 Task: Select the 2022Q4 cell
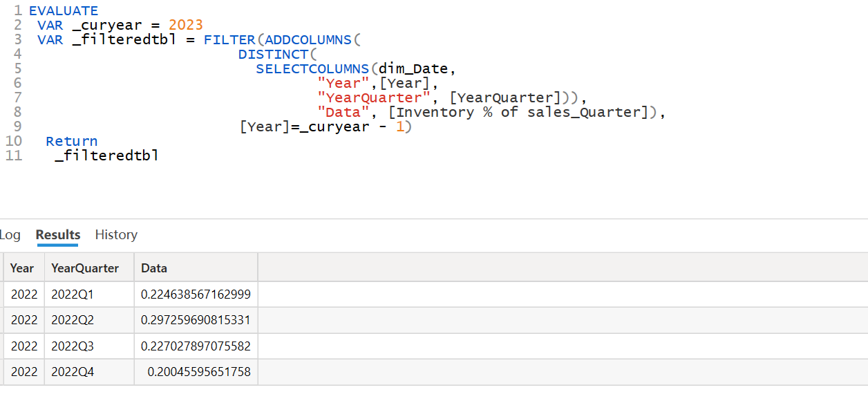point(90,372)
